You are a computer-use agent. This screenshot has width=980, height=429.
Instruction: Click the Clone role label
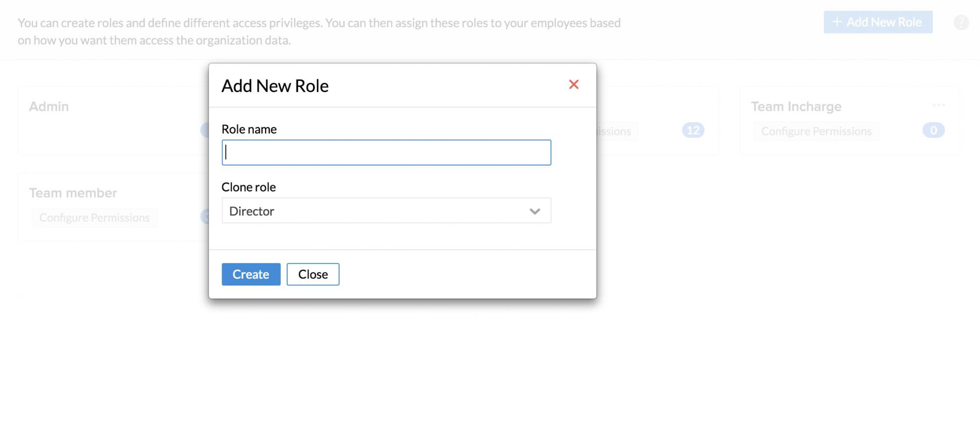248,187
